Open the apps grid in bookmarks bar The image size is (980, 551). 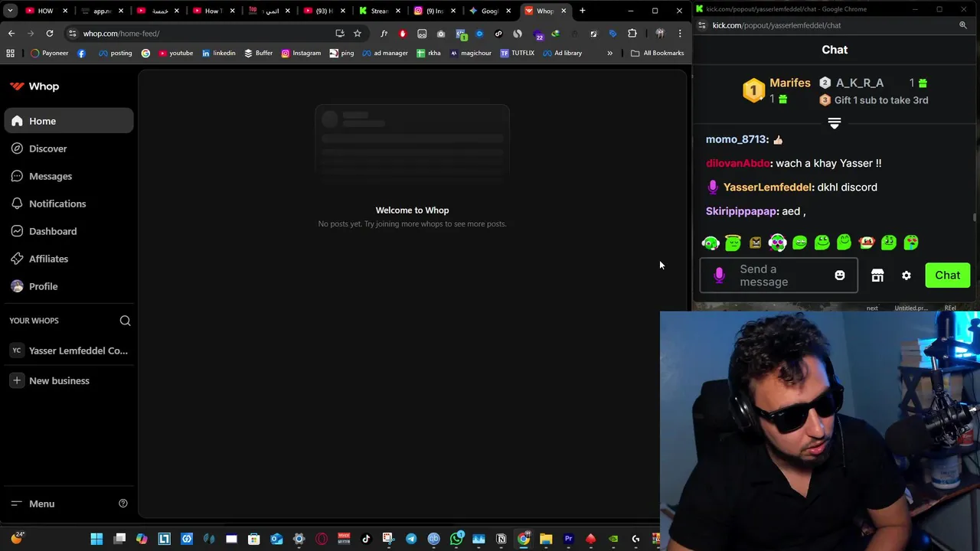(x=10, y=53)
